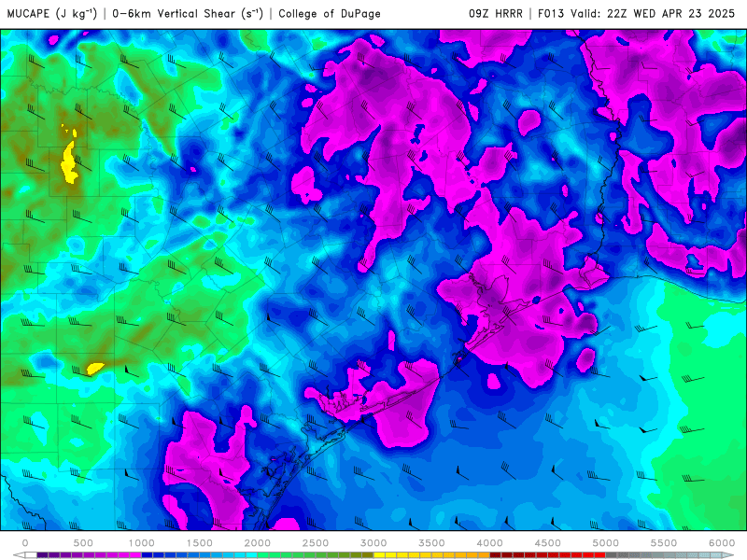Click the 4000 label on the color scale
This screenshot has width=747, height=560.
[x=489, y=543]
